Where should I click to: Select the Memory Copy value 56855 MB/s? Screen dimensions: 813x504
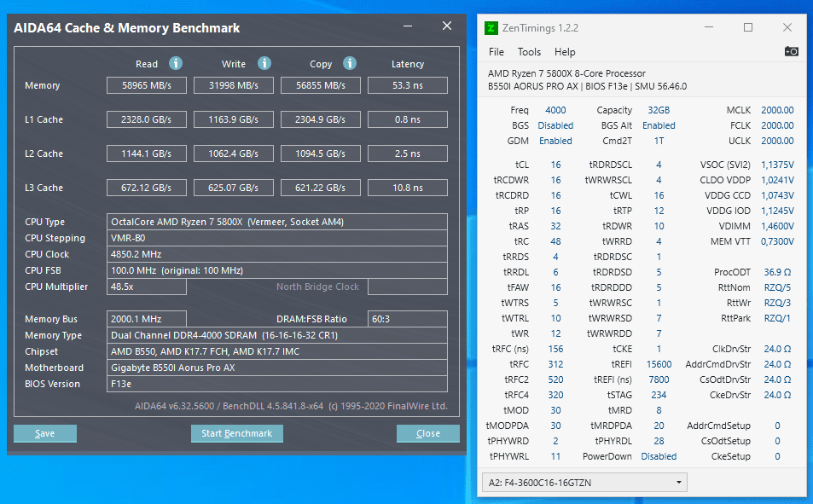pos(321,85)
